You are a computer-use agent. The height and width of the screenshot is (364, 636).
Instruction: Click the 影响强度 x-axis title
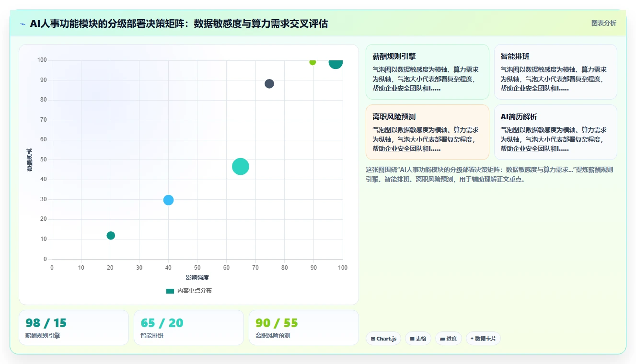tap(197, 278)
